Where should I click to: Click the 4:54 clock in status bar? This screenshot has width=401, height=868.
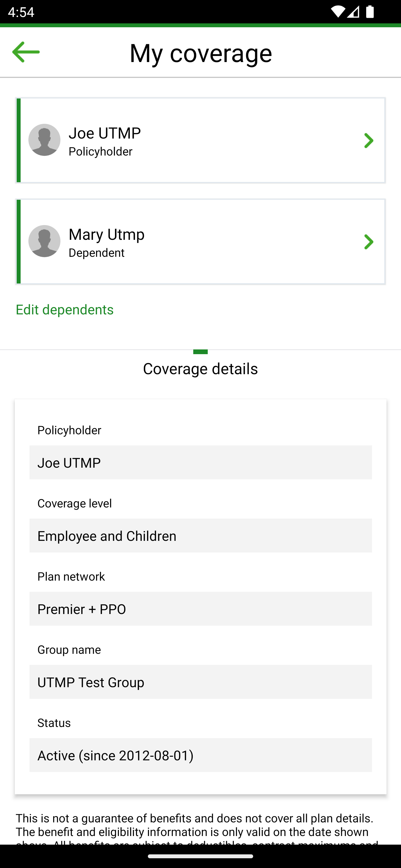(21, 12)
